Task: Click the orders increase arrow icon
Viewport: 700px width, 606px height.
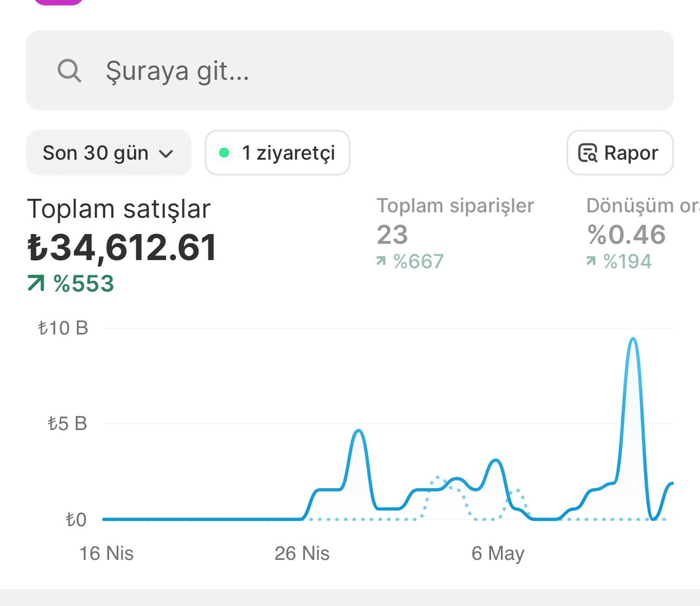Action: pyautogui.click(x=381, y=262)
